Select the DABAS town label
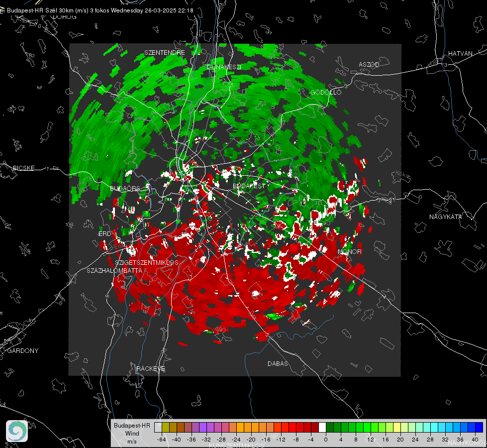This screenshot has height=448, width=487. (x=278, y=363)
